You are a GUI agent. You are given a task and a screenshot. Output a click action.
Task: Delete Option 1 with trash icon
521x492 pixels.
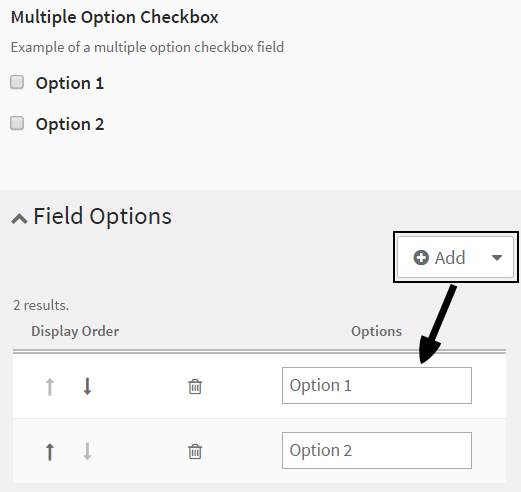tap(195, 387)
